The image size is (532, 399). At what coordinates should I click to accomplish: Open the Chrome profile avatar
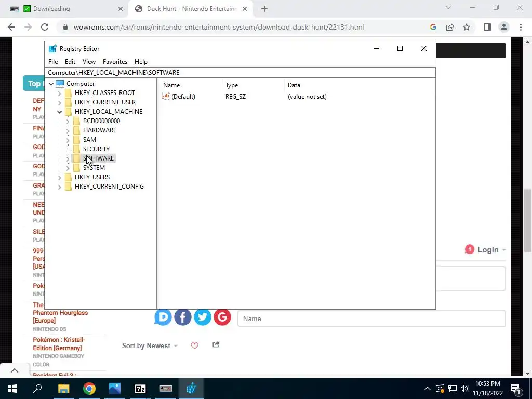pos(504,27)
